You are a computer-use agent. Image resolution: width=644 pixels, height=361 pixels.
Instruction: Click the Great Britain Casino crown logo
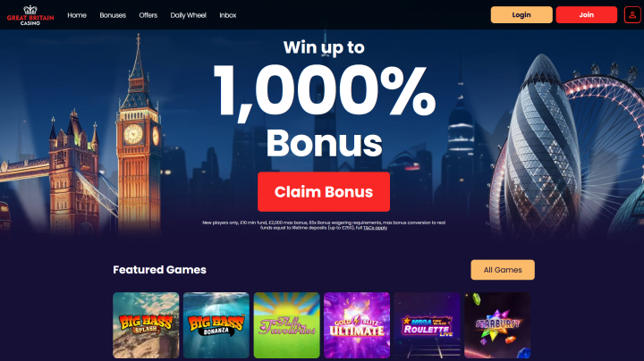[x=30, y=15]
